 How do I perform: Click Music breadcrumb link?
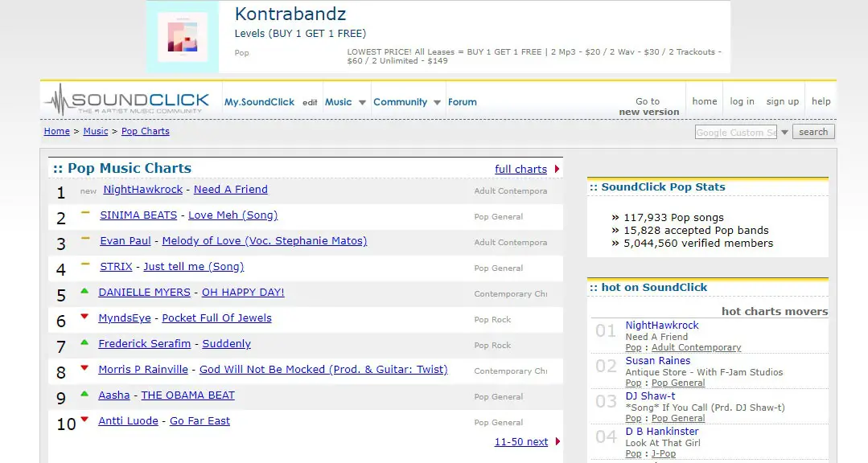pos(96,131)
